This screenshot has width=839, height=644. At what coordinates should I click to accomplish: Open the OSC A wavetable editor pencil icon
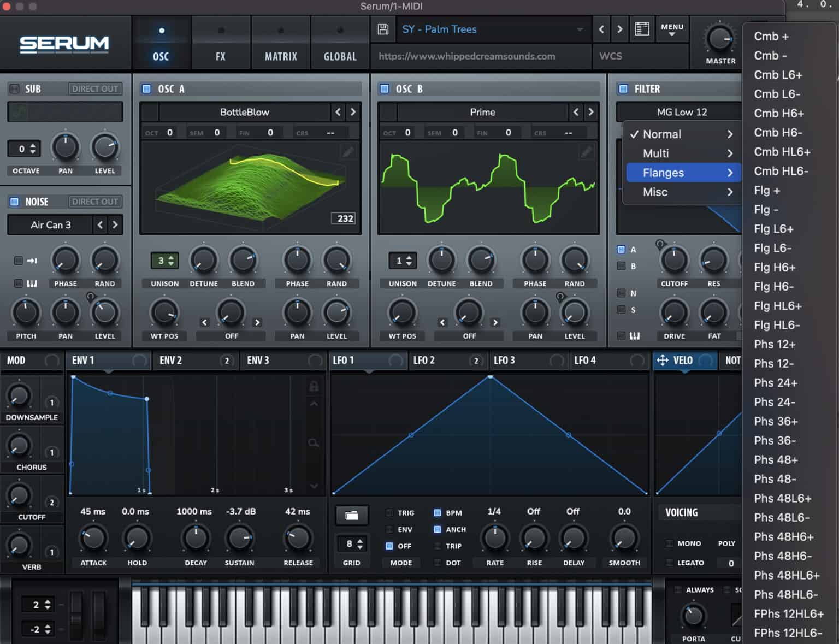(348, 152)
